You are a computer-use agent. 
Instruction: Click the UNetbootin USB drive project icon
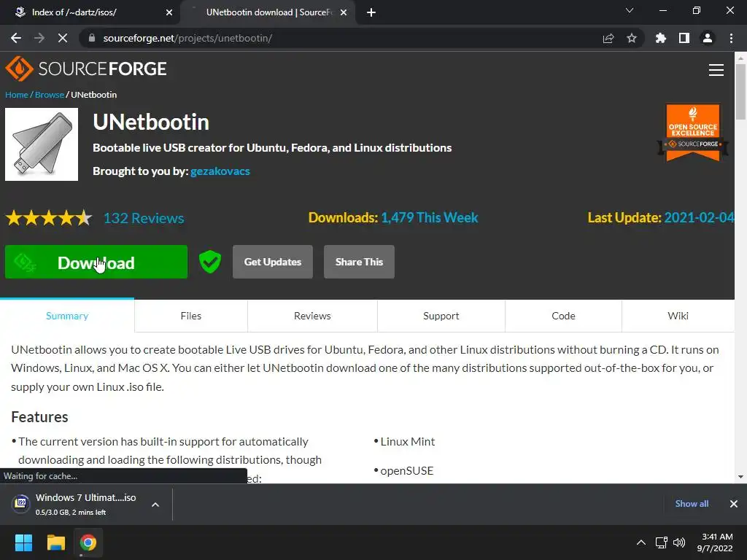pos(42,144)
